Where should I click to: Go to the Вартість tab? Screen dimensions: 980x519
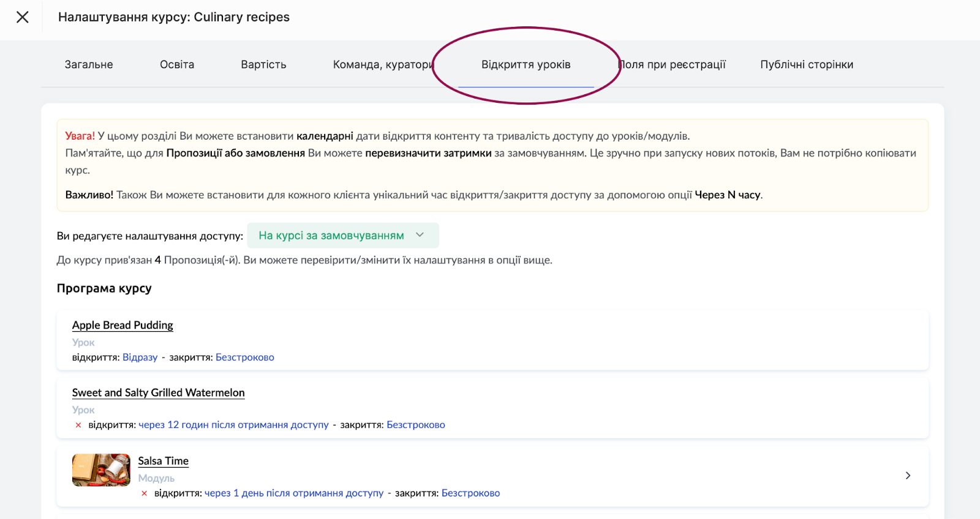click(x=263, y=65)
